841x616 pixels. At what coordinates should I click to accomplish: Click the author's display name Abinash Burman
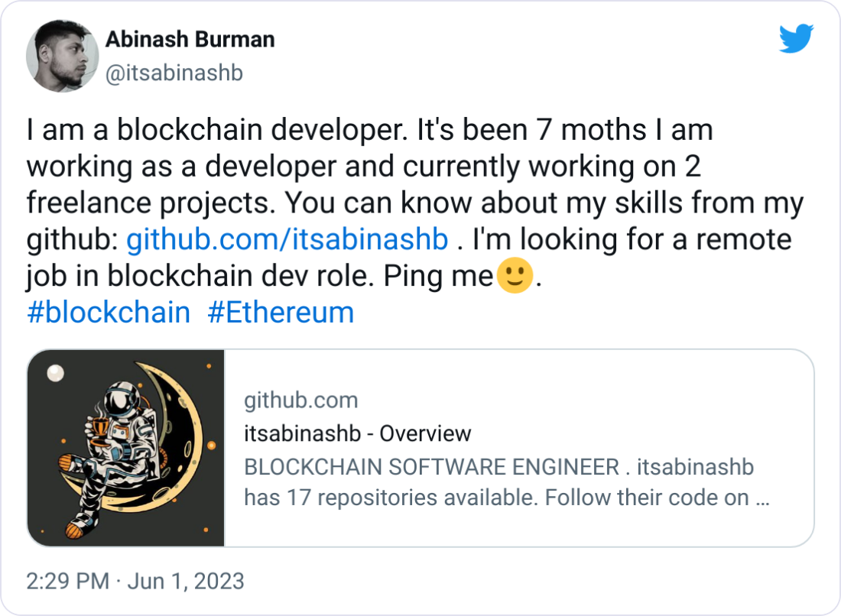[x=190, y=39]
